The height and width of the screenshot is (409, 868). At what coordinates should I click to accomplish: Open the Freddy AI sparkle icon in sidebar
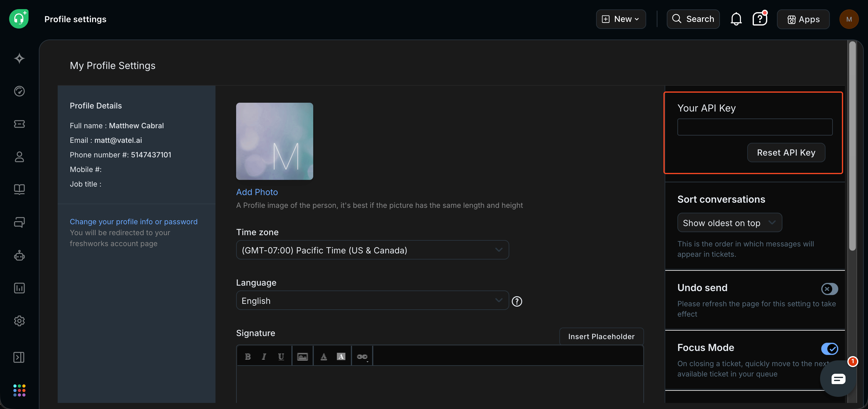[x=19, y=58]
